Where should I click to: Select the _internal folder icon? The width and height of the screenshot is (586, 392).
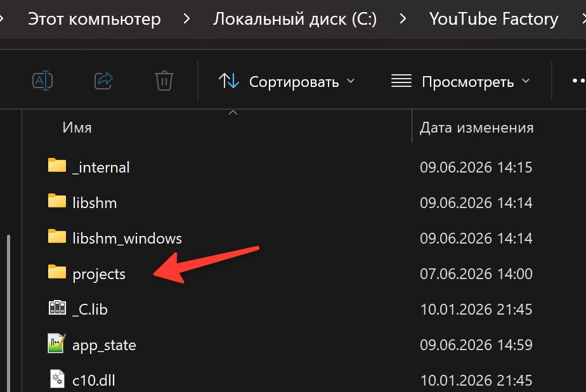(x=57, y=165)
